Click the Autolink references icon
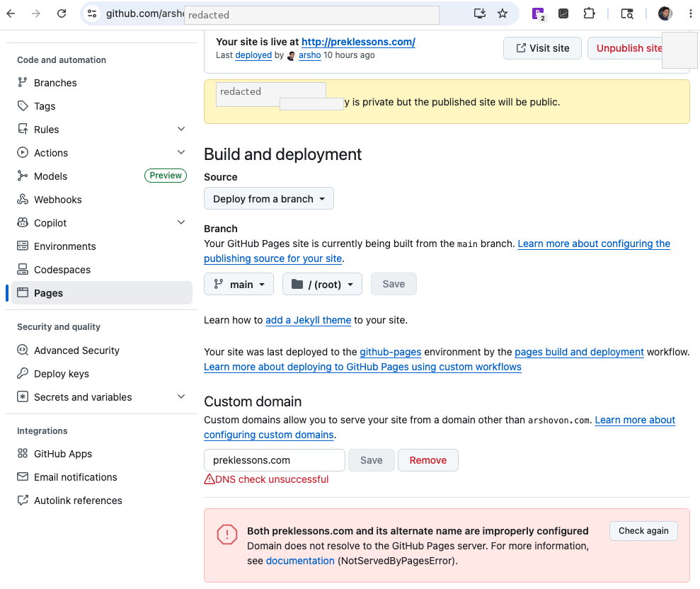This screenshot has height=589, width=700. 23,500
